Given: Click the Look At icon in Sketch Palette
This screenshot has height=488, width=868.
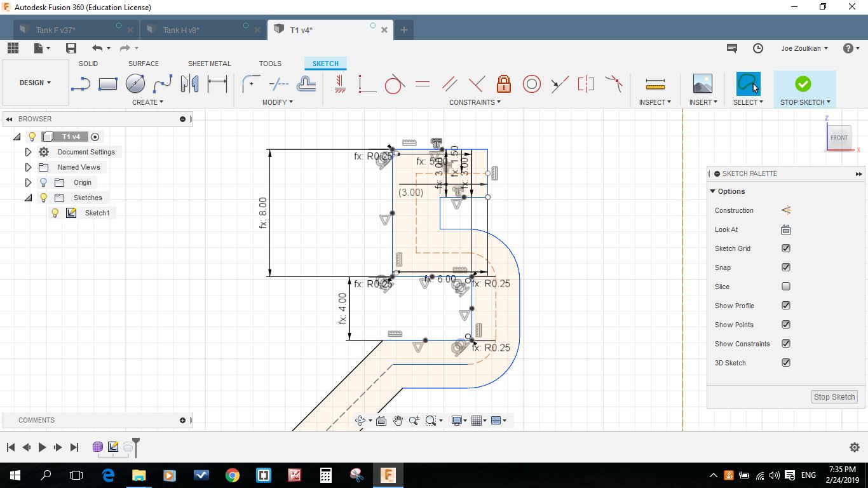Looking at the screenshot, I should click(786, 229).
